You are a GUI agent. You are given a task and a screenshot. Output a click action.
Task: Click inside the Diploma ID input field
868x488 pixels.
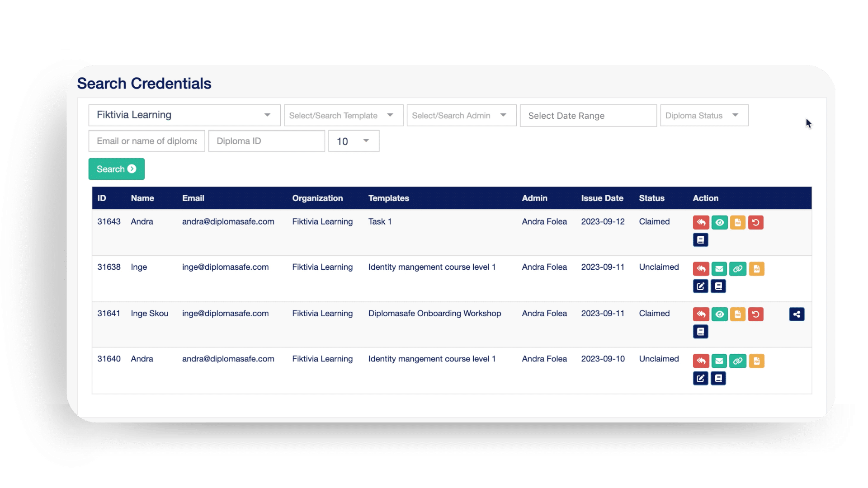266,141
